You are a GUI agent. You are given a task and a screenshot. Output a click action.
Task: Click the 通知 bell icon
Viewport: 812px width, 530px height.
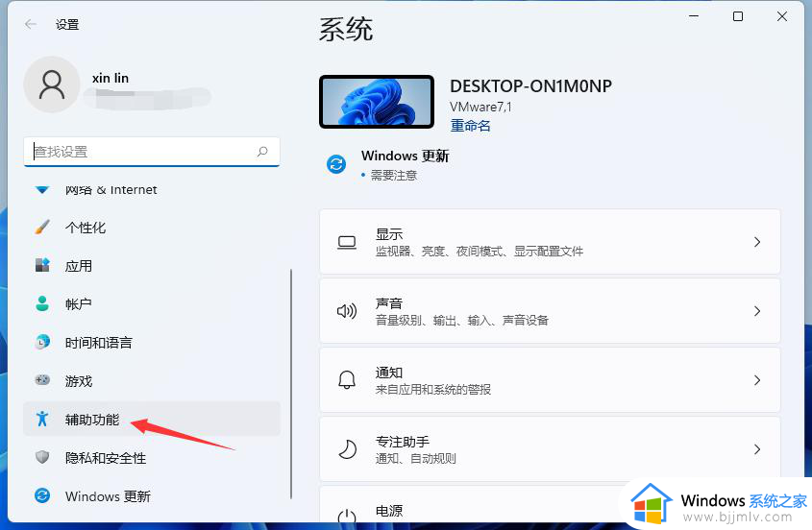[x=347, y=380]
